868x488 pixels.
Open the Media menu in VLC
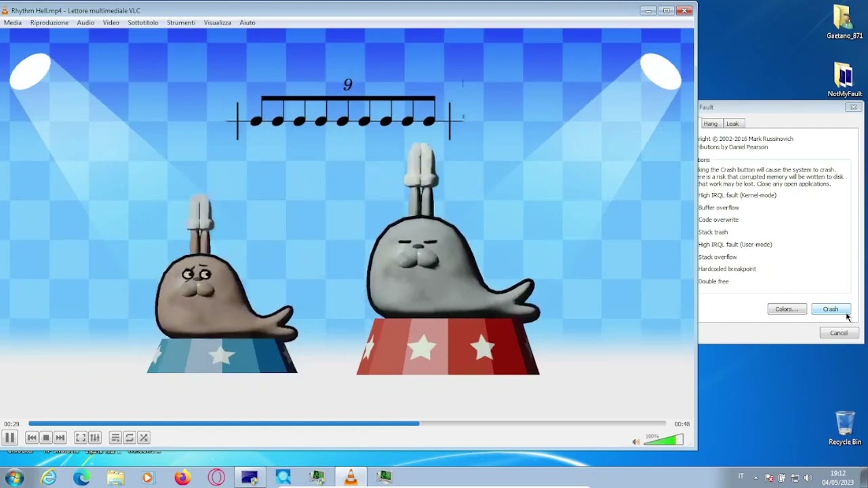coord(13,22)
